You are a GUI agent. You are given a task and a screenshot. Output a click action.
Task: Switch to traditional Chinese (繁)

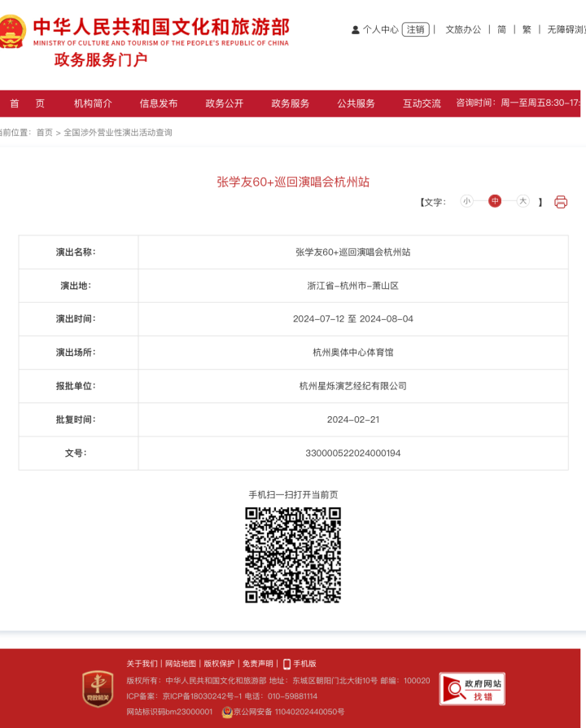[527, 29]
